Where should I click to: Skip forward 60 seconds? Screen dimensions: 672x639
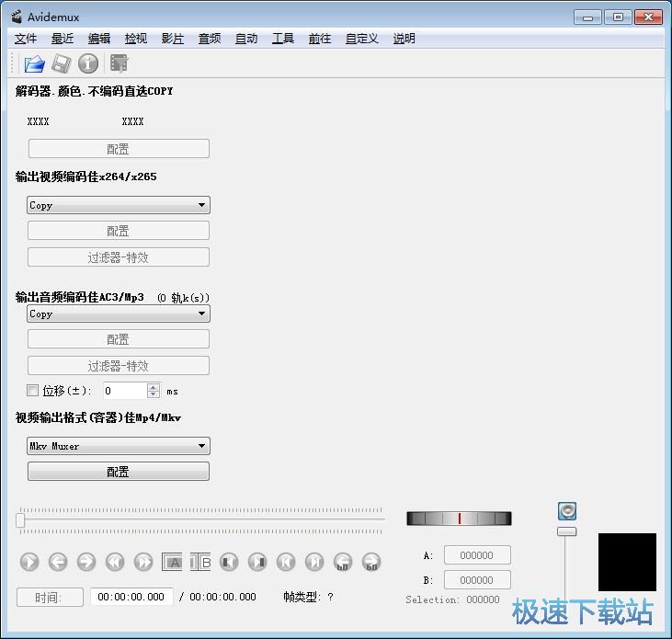371,562
